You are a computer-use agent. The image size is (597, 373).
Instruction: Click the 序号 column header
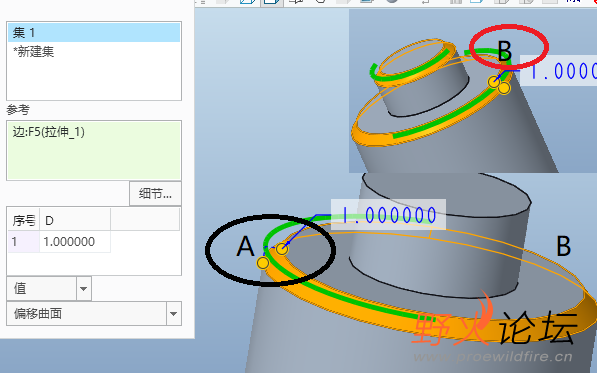[x=24, y=220]
